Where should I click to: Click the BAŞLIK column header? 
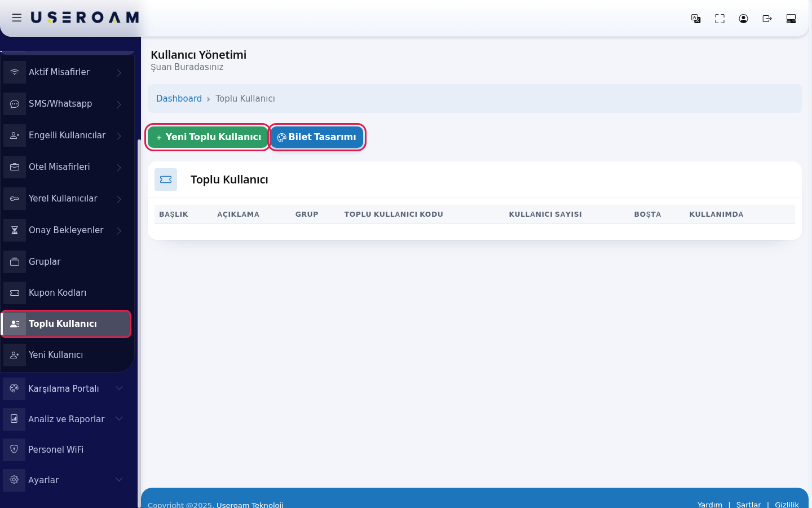coord(174,214)
